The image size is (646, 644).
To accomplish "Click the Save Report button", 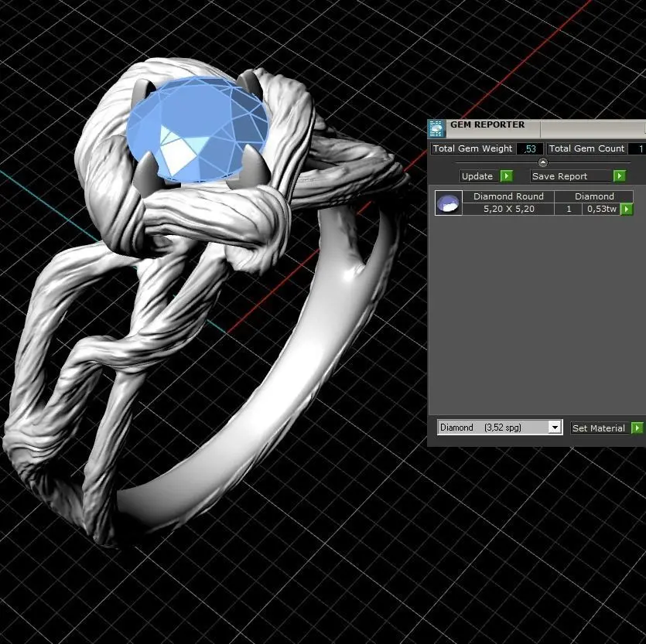I will pyautogui.click(x=572, y=176).
